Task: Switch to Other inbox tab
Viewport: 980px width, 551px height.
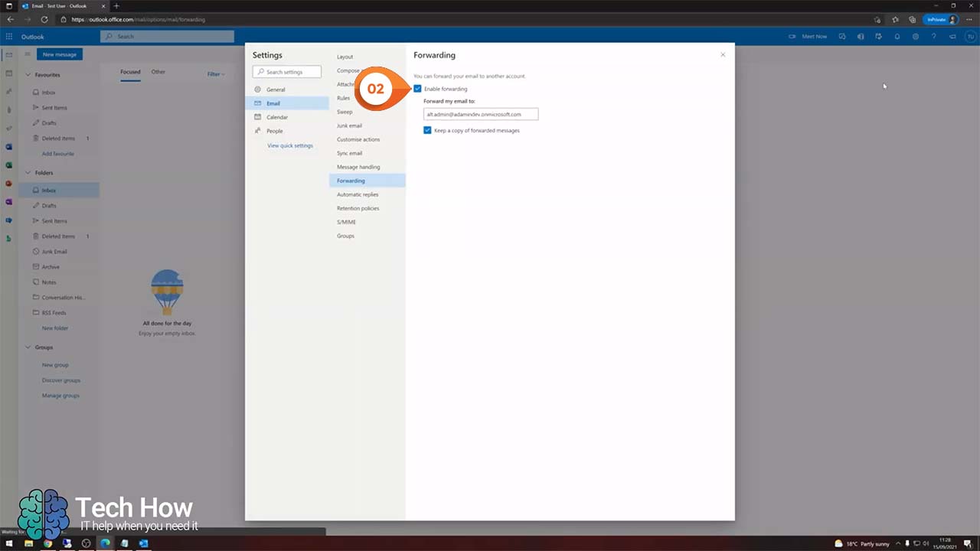Action: (x=158, y=72)
